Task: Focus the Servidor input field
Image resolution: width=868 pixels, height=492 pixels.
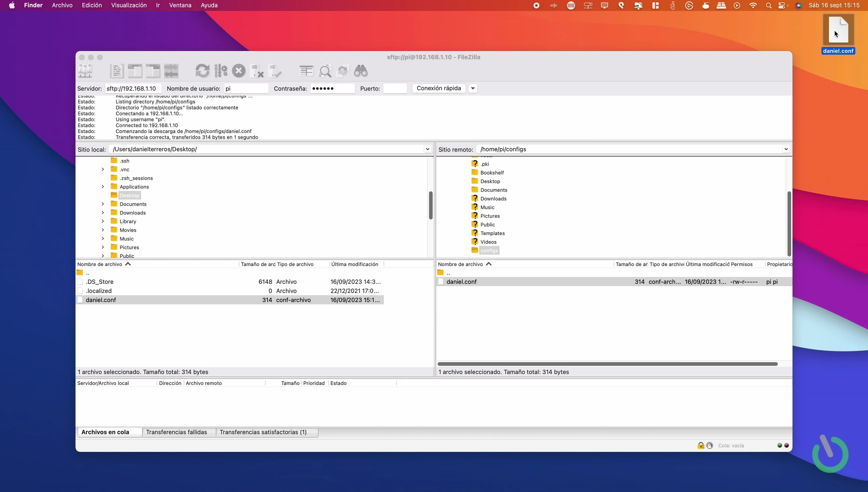Action: (x=133, y=89)
